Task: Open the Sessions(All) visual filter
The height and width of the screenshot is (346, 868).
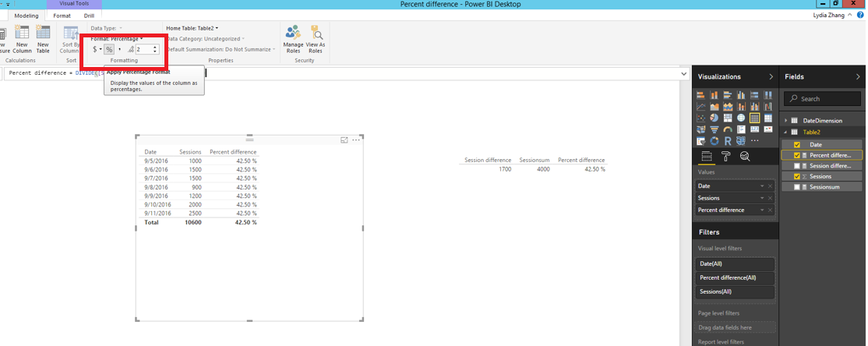Action: (x=735, y=291)
